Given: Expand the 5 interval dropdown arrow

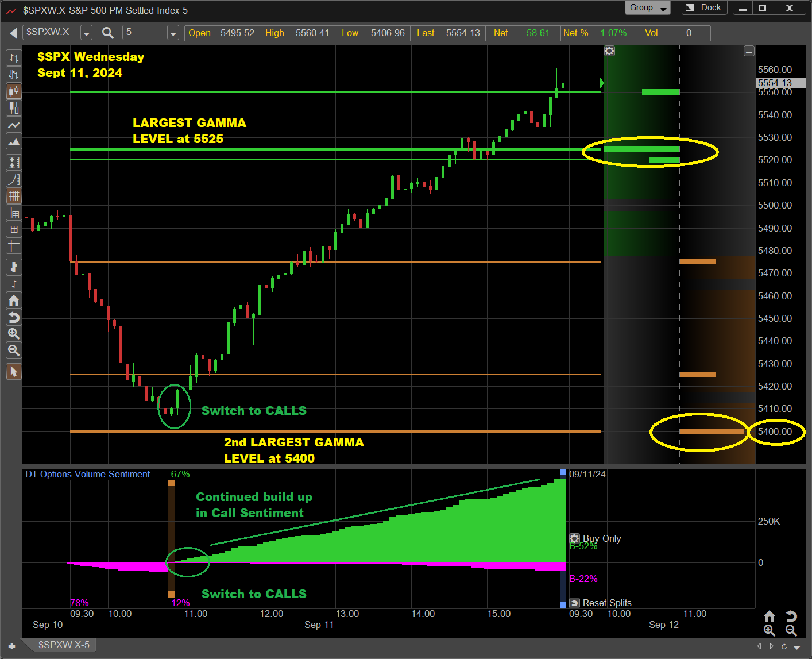Looking at the screenshot, I should [x=173, y=33].
